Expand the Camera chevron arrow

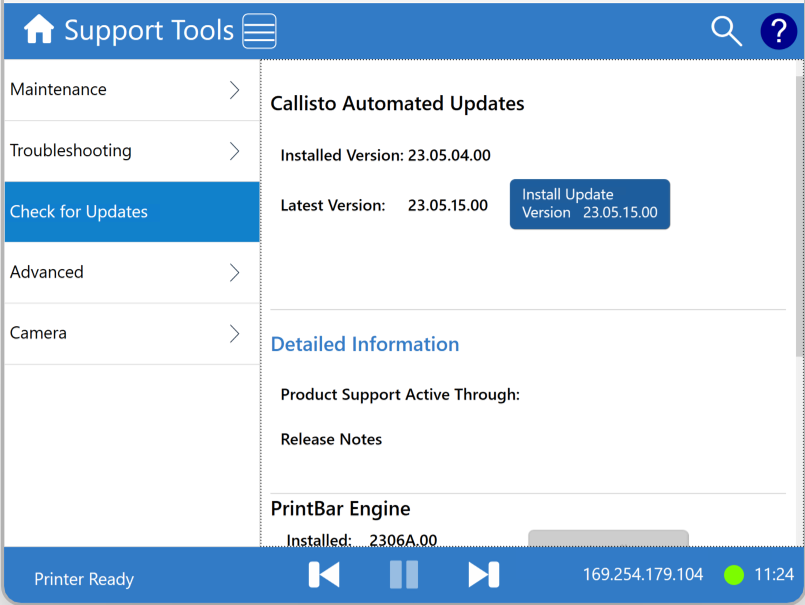[235, 333]
